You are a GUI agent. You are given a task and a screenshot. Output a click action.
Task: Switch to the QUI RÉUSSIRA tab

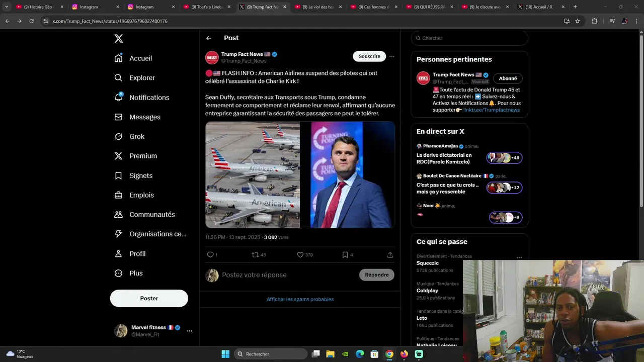(428, 7)
